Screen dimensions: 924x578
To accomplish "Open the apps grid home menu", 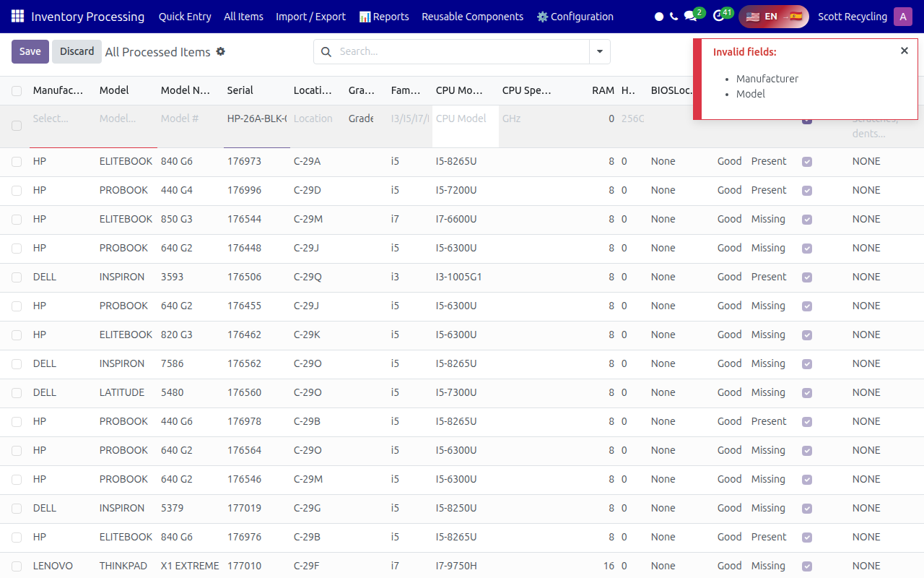I will (x=17, y=17).
